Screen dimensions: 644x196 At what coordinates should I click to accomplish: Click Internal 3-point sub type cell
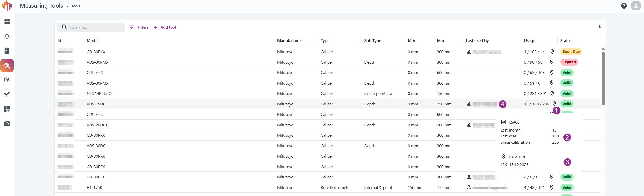378,187
